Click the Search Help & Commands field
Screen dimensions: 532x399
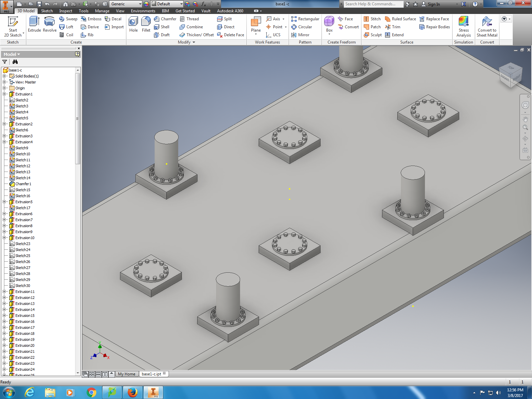pos(373,4)
